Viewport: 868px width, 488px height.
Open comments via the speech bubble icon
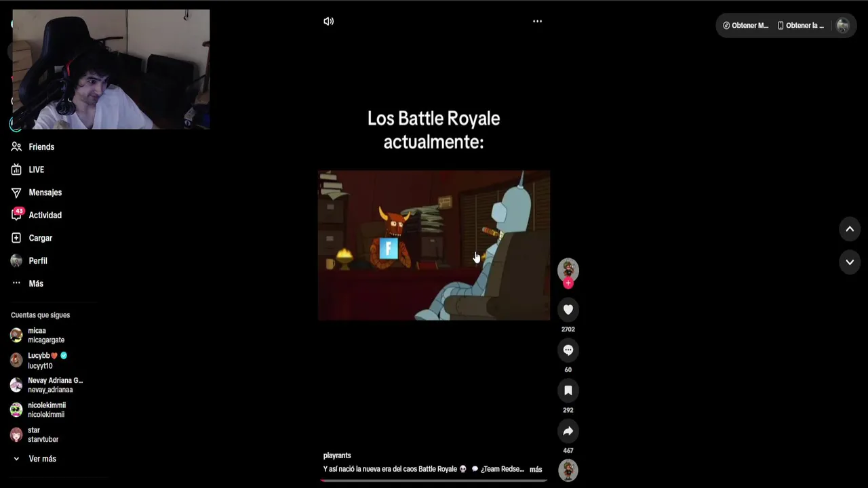(x=568, y=350)
